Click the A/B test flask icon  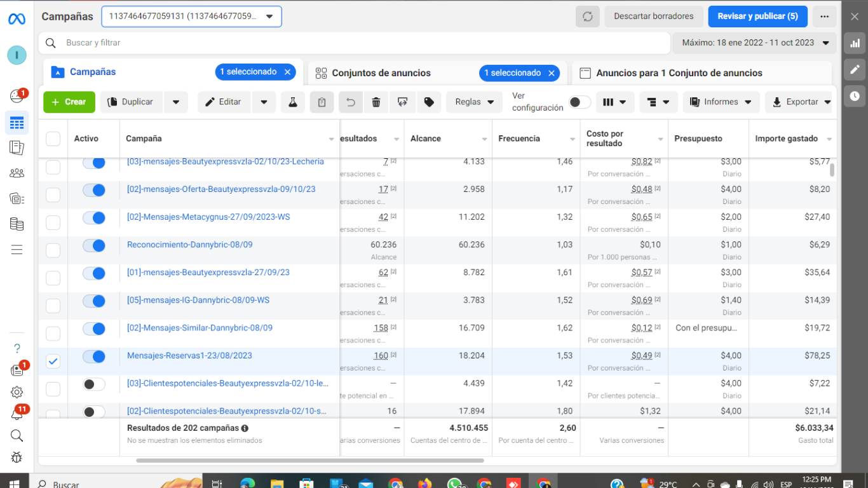point(293,102)
